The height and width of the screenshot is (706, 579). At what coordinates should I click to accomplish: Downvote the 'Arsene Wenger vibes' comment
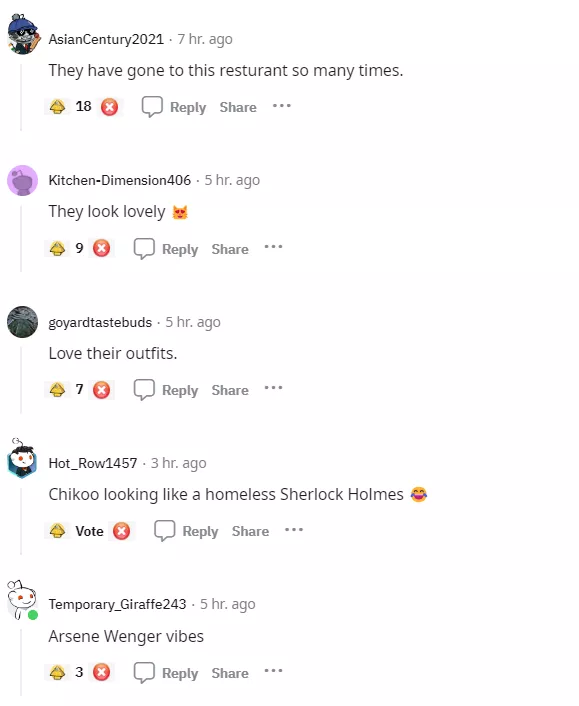coord(101,672)
